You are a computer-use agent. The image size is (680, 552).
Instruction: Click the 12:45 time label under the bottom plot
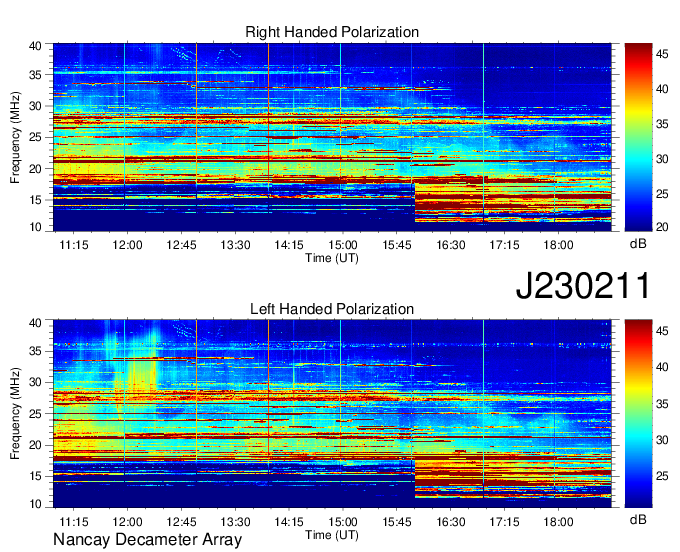click(x=181, y=522)
